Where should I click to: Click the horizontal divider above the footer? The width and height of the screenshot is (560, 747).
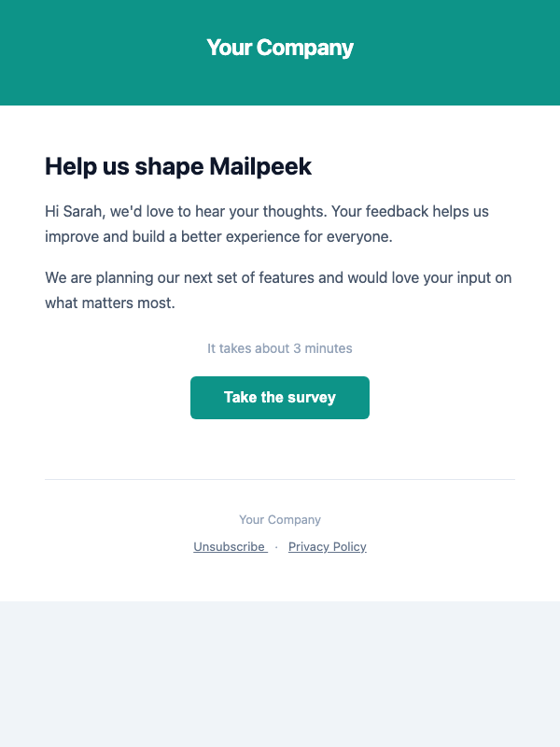(x=279, y=480)
